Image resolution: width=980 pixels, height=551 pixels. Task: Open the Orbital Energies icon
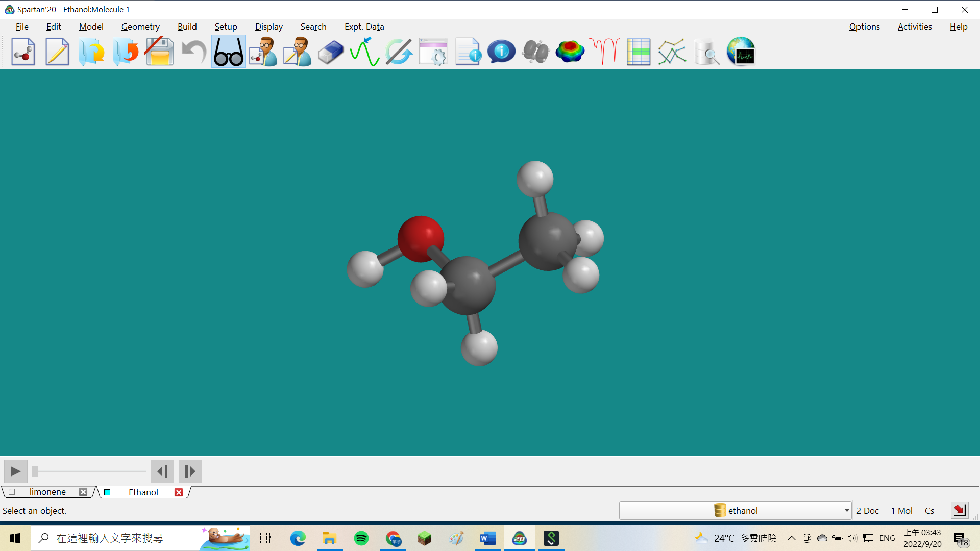click(x=536, y=52)
